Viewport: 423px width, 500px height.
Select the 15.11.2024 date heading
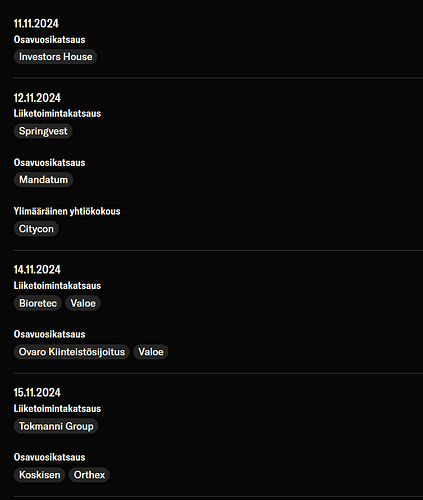point(37,393)
